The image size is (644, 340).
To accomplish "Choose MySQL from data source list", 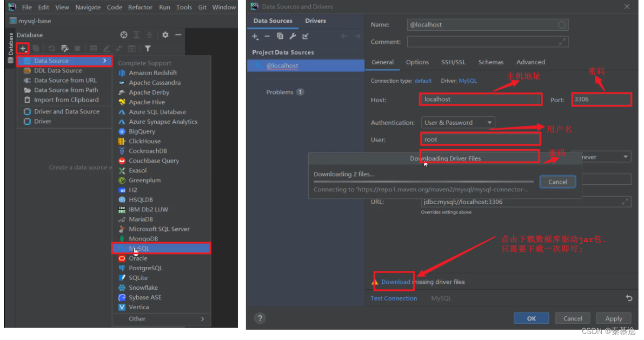I will [x=162, y=249].
